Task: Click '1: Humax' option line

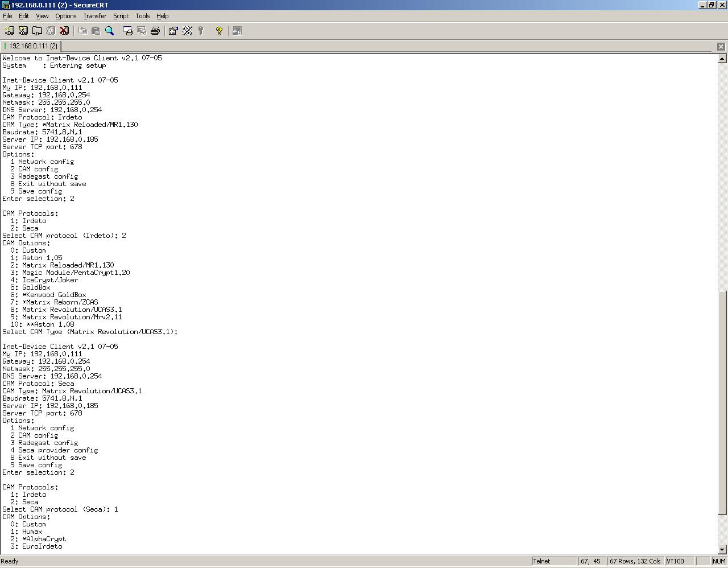Action: (26, 532)
